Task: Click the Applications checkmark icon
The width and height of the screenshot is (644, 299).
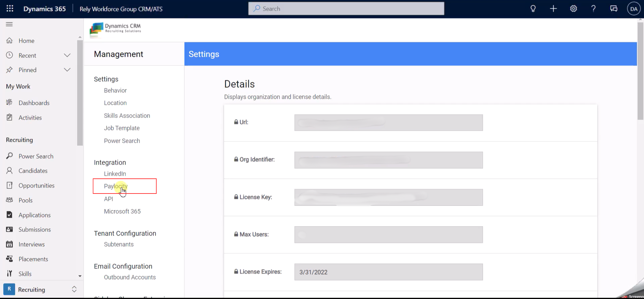Action: (x=9, y=215)
